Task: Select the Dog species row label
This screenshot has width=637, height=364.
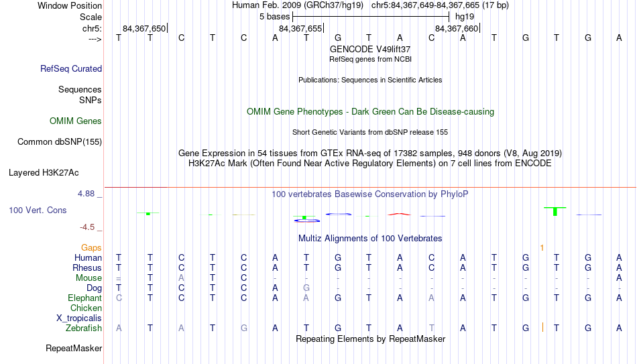Action: click(x=95, y=288)
